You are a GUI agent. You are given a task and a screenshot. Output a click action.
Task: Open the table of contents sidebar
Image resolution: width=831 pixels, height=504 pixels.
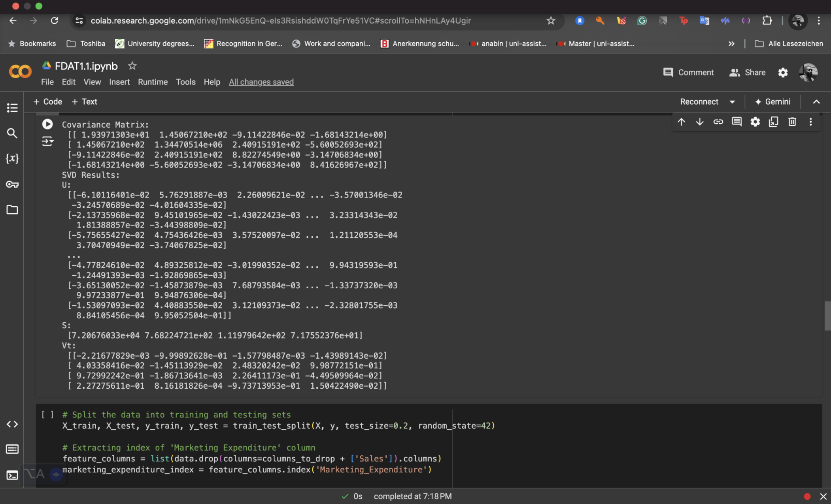click(x=12, y=107)
